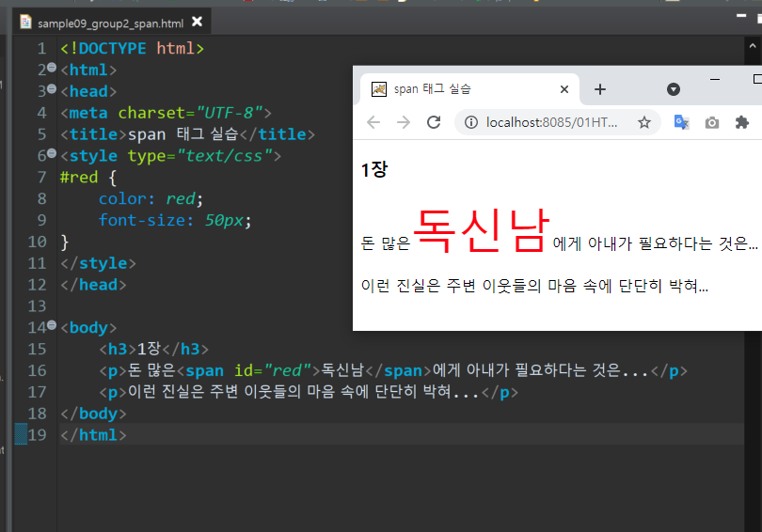Bookmark this page with star icon

643,122
